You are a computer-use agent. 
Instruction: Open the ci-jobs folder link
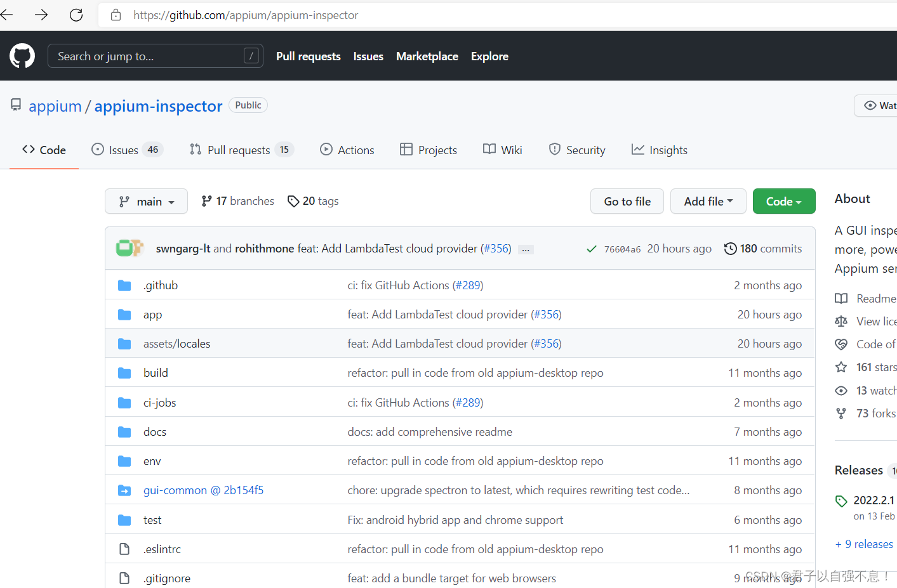(159, 403)
